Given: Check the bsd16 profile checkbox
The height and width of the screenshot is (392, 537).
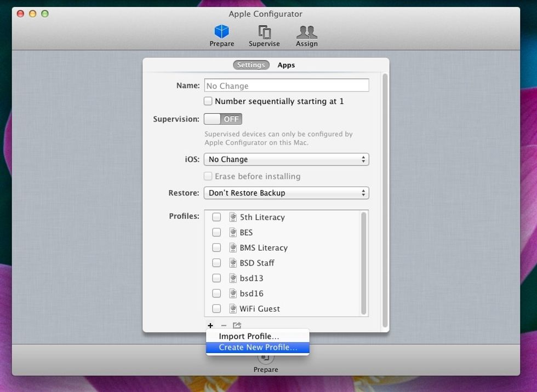Looking at the screenshot, I should click(216, 293).
